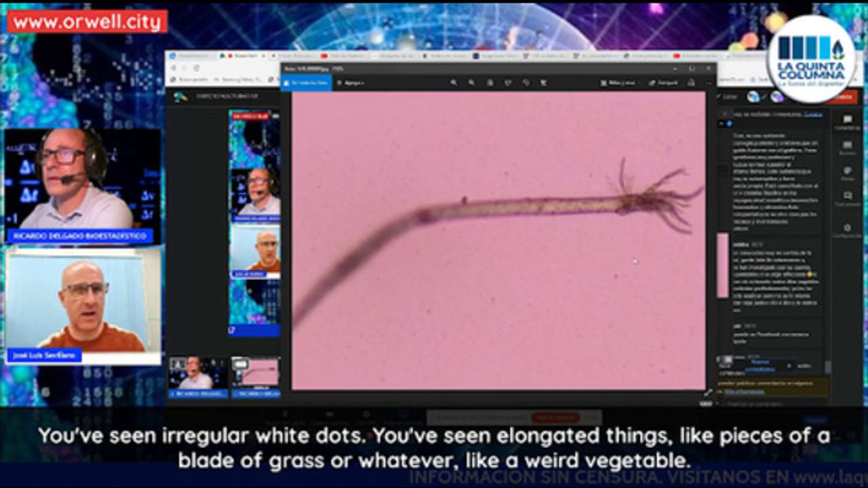Click the fullscreen expand arrow icon
This screenshot has width=868, height=488.
(708, 392)
